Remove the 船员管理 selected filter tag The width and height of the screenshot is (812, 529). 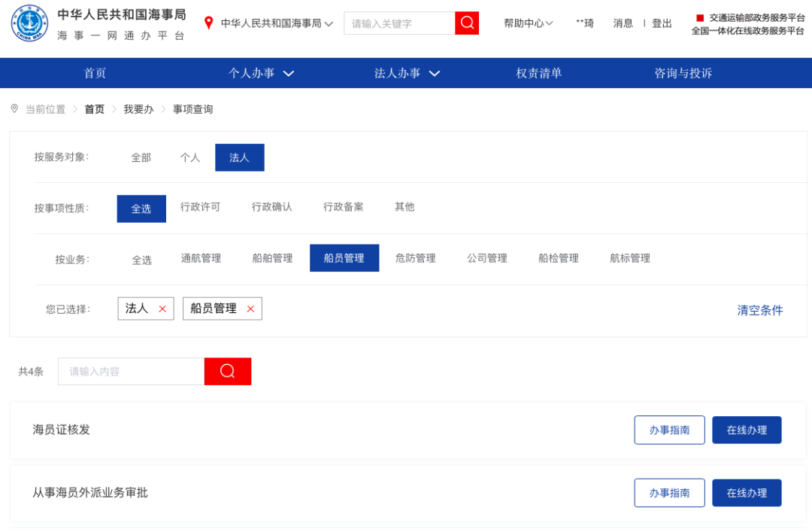click(x=250, y=309)
